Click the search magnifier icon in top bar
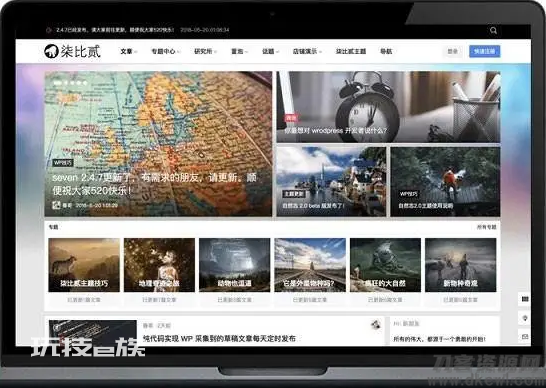Screen dimensions: 546x388 coord(493,30)
